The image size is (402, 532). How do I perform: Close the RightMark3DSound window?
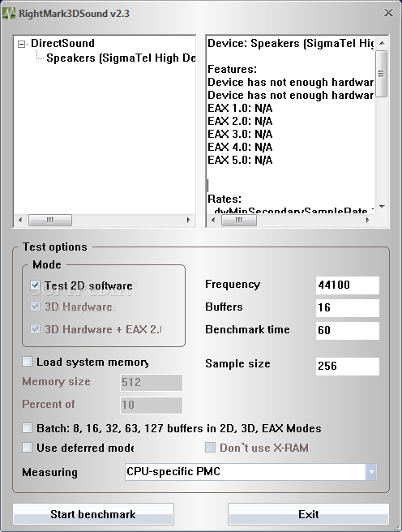(x=388, y=13)
